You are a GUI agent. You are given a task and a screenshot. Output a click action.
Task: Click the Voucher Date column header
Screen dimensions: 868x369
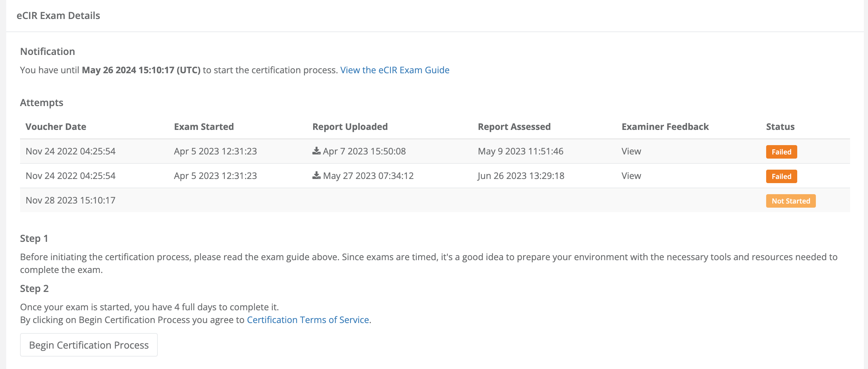[56, 127]
